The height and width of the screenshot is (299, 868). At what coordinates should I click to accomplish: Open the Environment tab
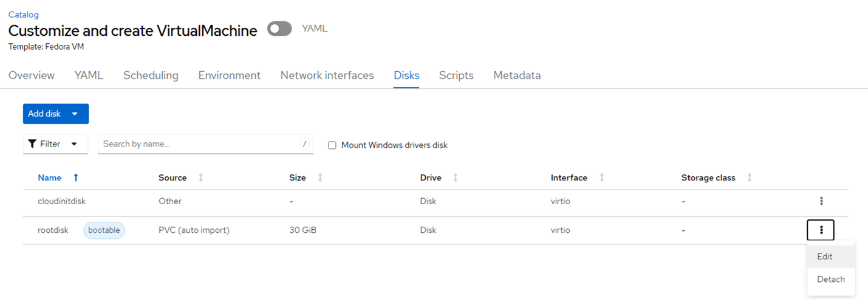(x=229, y=75)
